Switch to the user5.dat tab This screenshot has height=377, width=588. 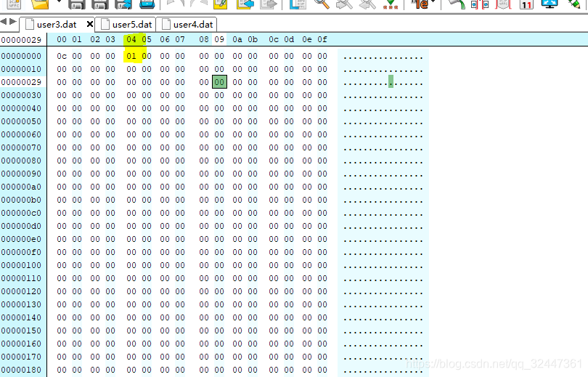(x=126, y=25)
